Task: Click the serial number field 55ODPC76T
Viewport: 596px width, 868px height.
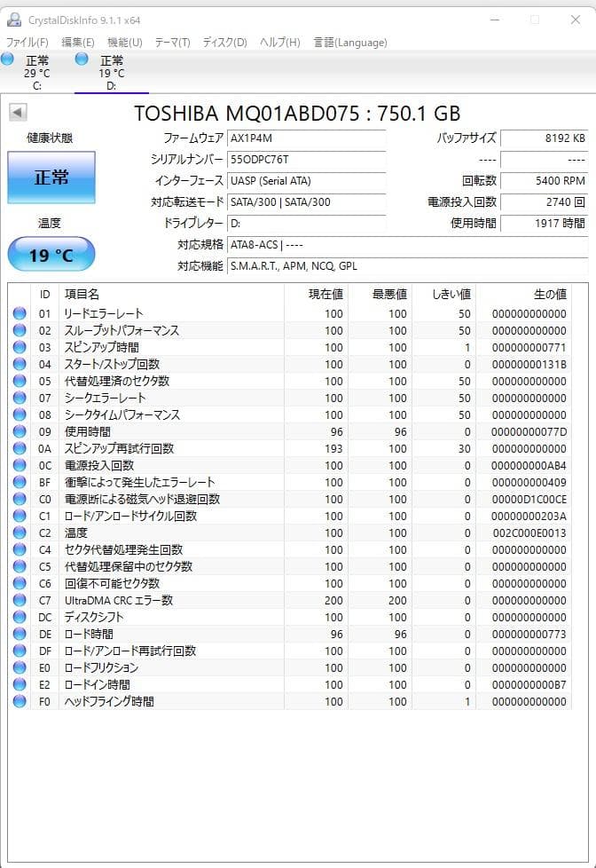Action: point(307,160)
